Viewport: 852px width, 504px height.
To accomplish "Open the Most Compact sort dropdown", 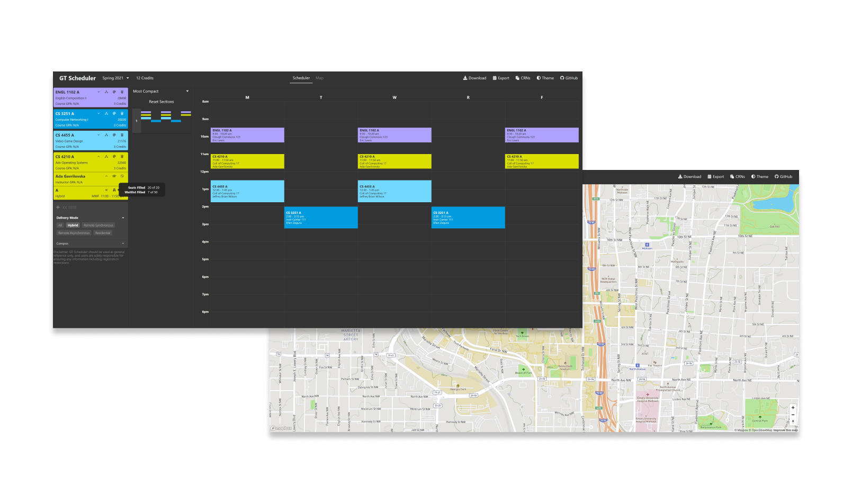I will pyautogui.click(x=161, y=91).
